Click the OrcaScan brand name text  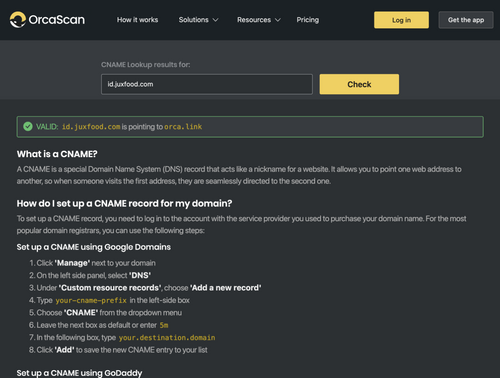click(x=57, y=20)
